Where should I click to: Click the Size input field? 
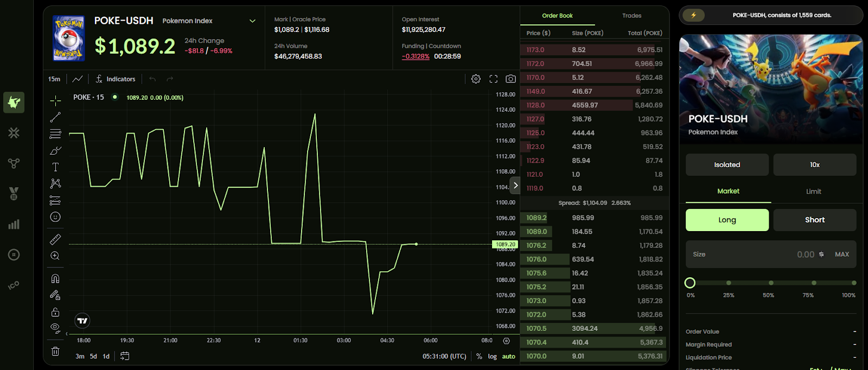point(771,254)
